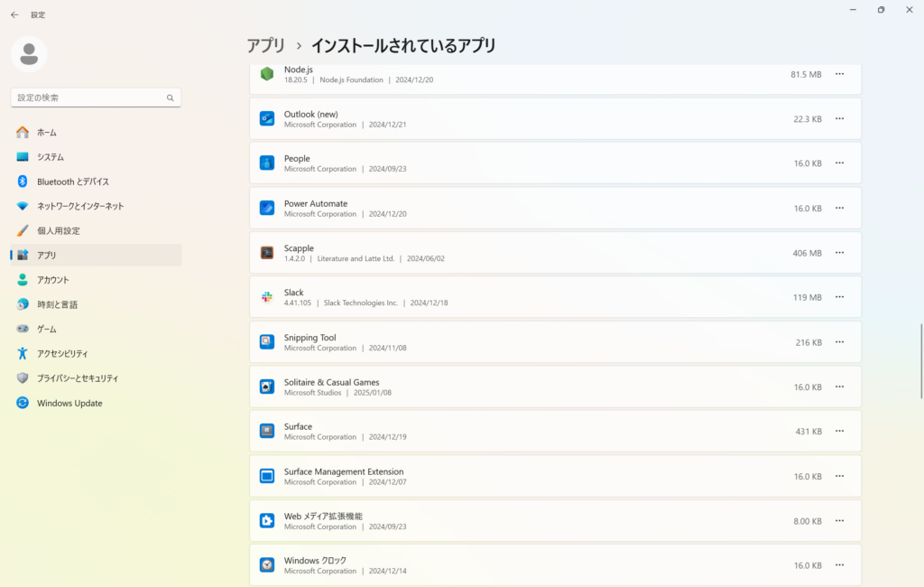Open ゲーム settings
924x587 pixels.
coord(96,329)
